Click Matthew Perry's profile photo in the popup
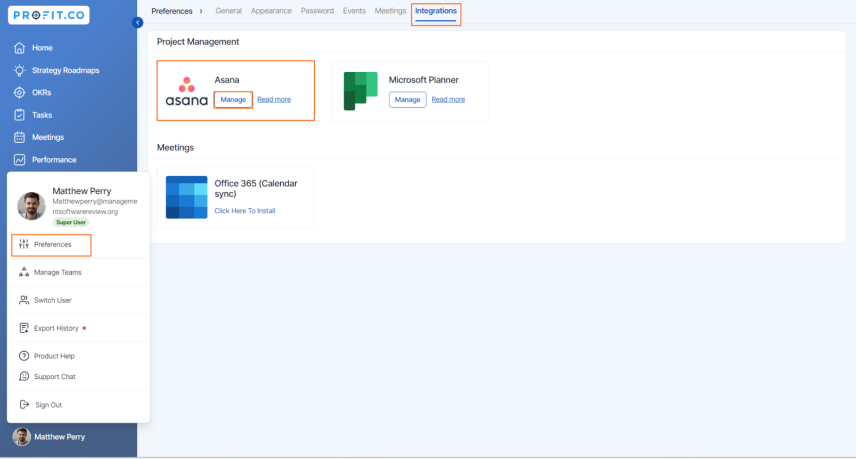Screen dimensions: 856x459 (32, 206)
